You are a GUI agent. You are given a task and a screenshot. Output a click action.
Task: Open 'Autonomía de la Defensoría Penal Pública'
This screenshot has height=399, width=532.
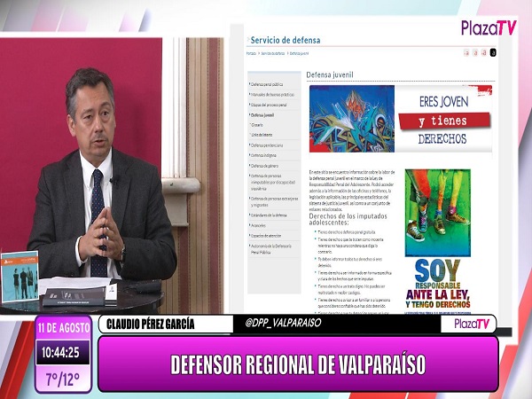270,249
